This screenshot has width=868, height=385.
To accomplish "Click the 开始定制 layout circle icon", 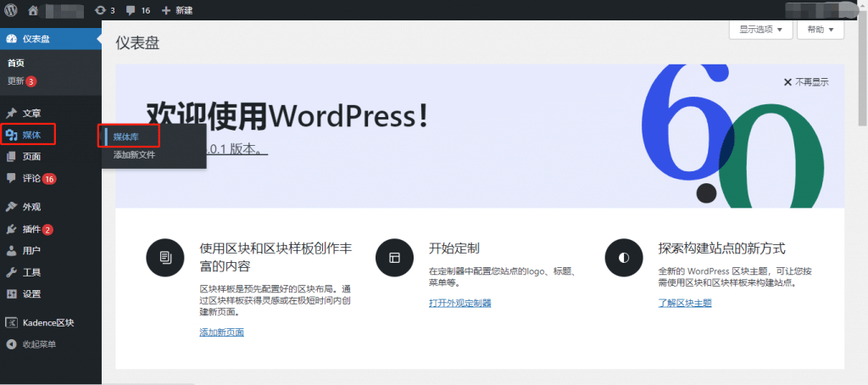I will point(394,258).
